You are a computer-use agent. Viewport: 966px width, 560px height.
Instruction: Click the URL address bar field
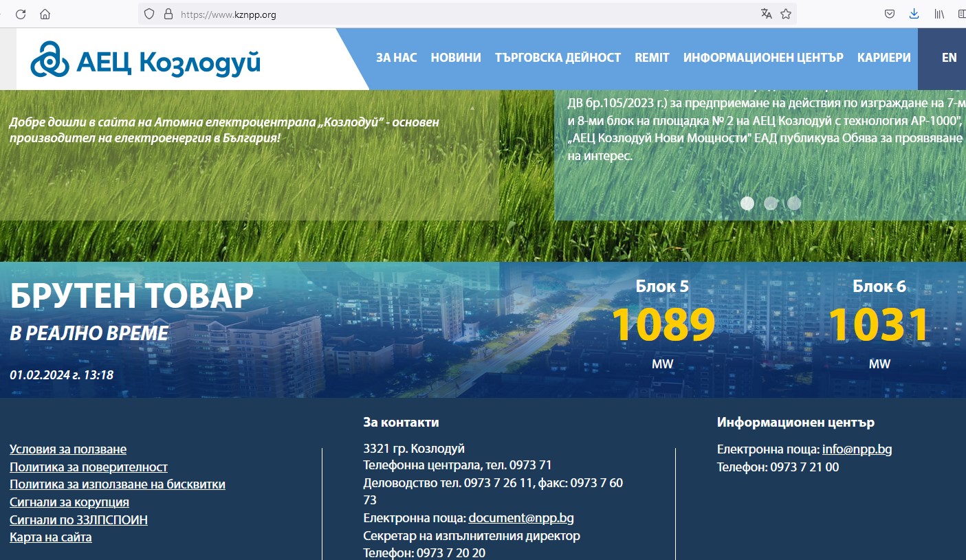point(468,14)
